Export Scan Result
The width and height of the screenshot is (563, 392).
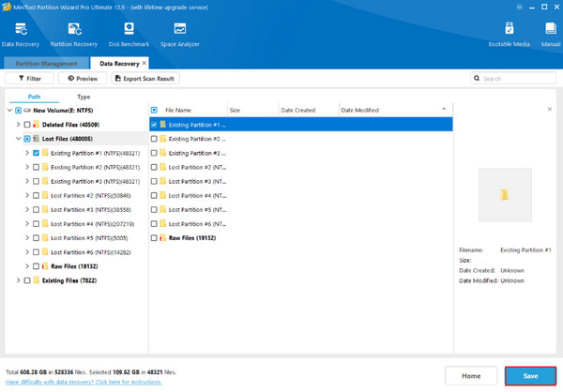pyautogui.click(x=145, y=78)
